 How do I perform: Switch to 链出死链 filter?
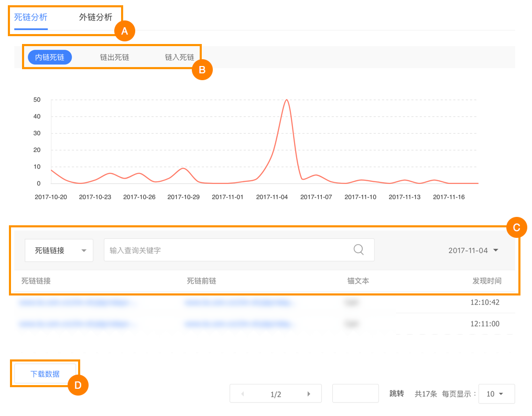pyautogui.click(x=114, y=57)
